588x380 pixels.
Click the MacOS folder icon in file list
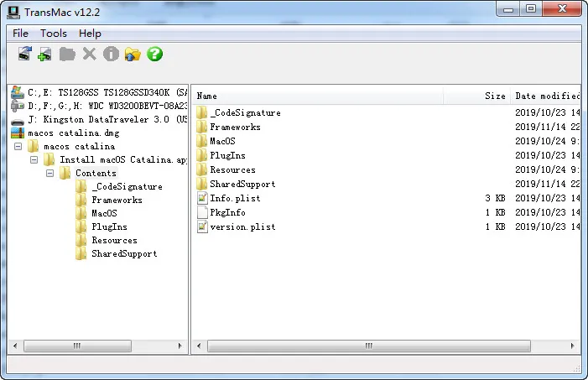(x=202, y=141)
